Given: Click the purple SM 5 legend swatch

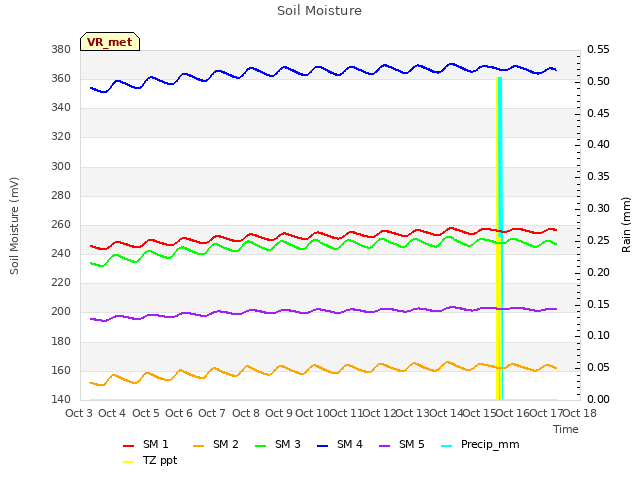Looking at the screenshot, I should pos(384,446).
